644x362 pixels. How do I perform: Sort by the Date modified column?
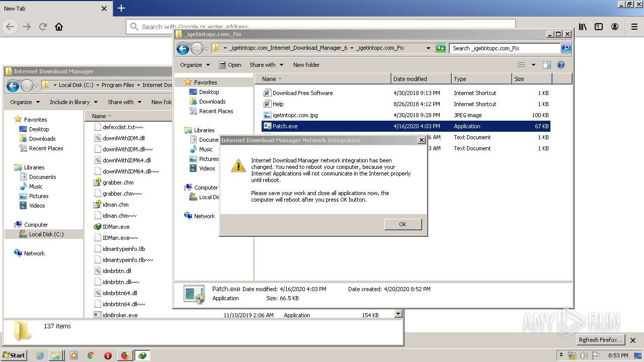(x=421, y=79)
